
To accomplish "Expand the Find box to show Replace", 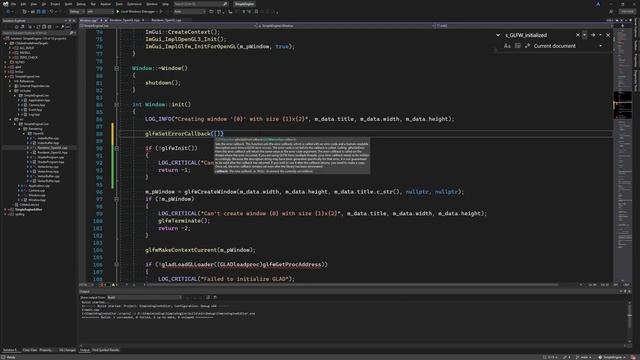I will pyautogui.click(x=498, y=35).
